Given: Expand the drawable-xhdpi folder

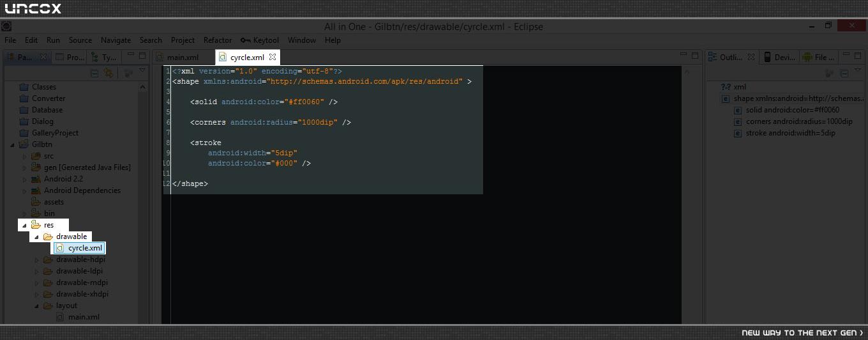Looking at the screenshot, I should pyautogui.click(x=36, y=294).
